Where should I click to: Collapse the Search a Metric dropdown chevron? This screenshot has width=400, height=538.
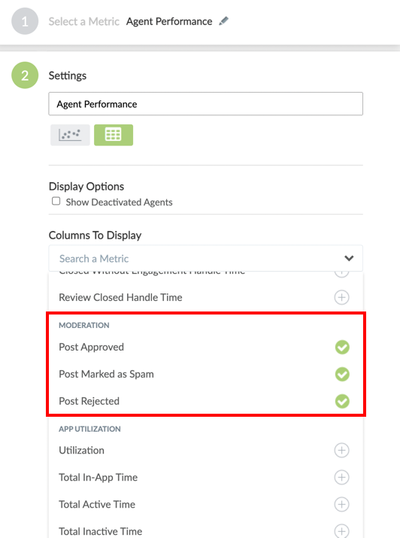click(349, 258)
